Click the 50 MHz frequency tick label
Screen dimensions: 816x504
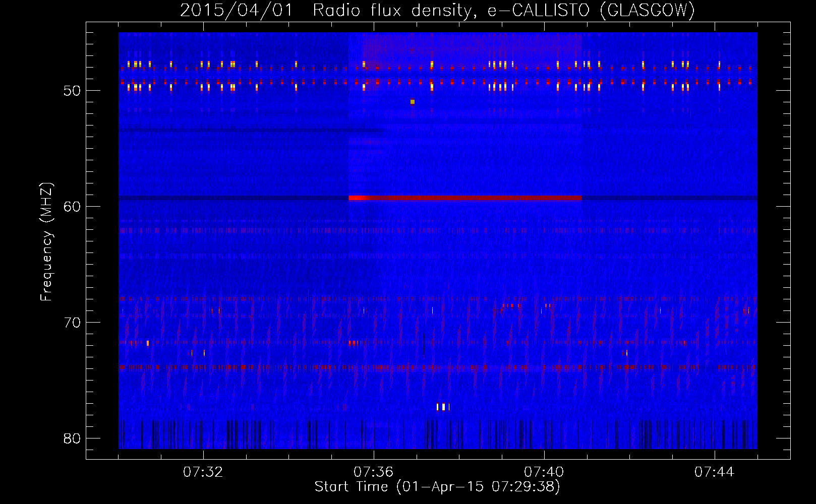coord(72,91)
